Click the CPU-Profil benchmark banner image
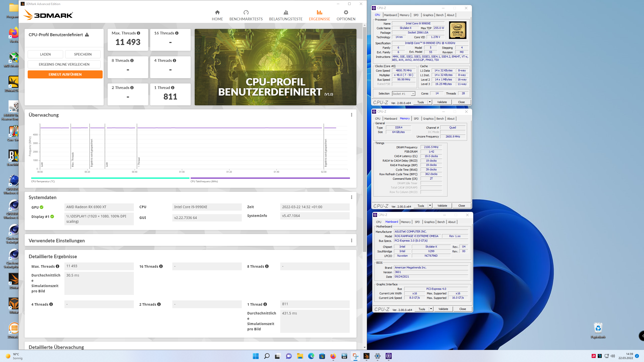This screenshot has width=644, height=362. (x=275, y=67)
